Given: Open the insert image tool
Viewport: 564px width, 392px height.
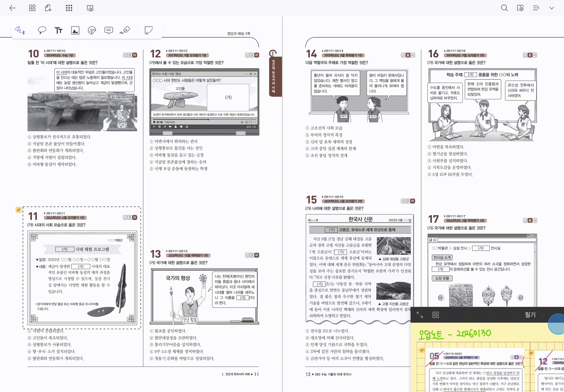Looking at the screenshot, I should [x=75, y=30].
